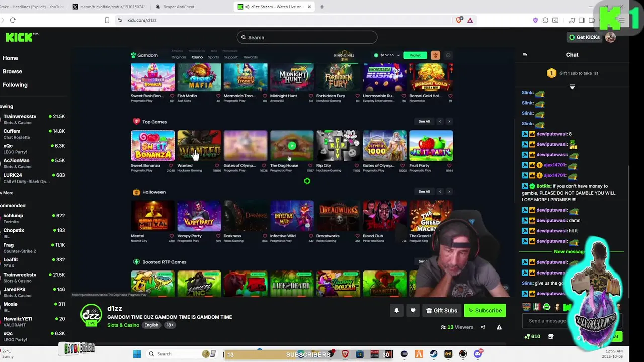644x362 pixels.
Task: Favorite Mental game with its heart
Action: pyautogui.click(x=171, y=236)
